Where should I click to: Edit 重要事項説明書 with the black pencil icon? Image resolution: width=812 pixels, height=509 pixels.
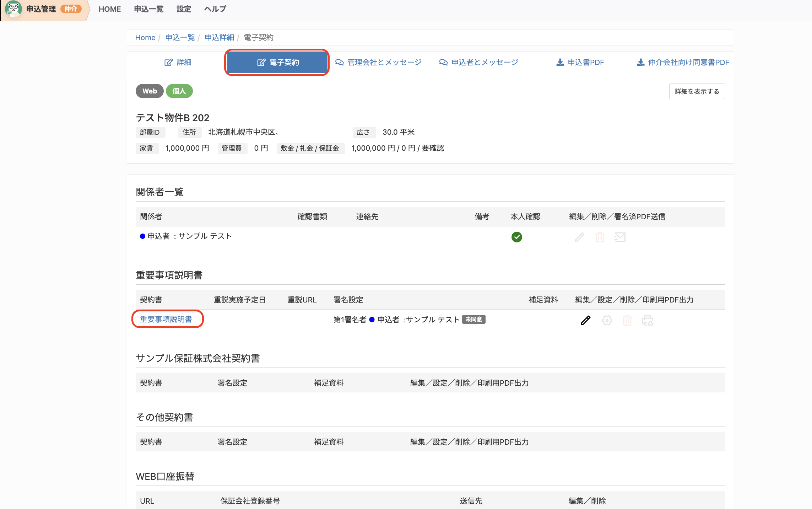(585, 320)
